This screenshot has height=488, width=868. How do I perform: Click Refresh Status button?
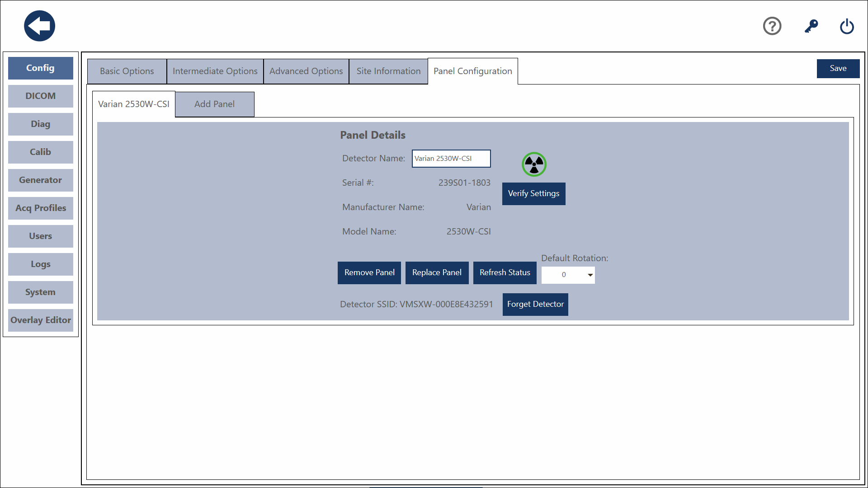pos(505,273)
